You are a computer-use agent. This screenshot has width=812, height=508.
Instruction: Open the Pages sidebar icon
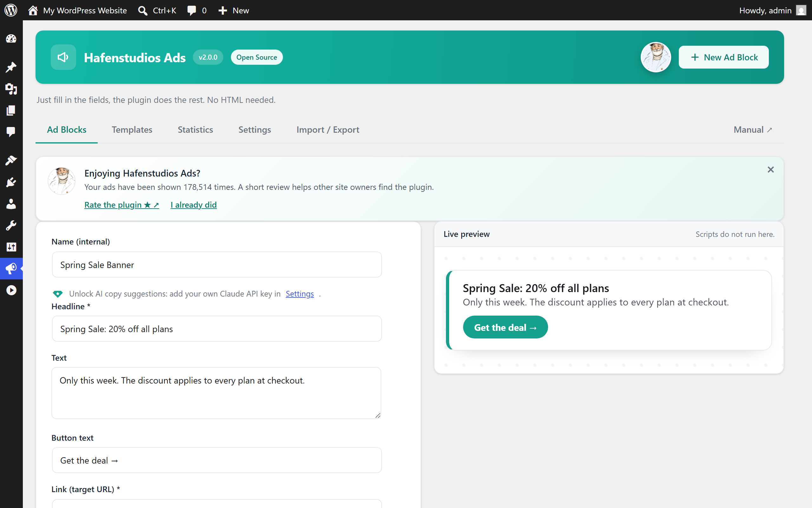11,110
